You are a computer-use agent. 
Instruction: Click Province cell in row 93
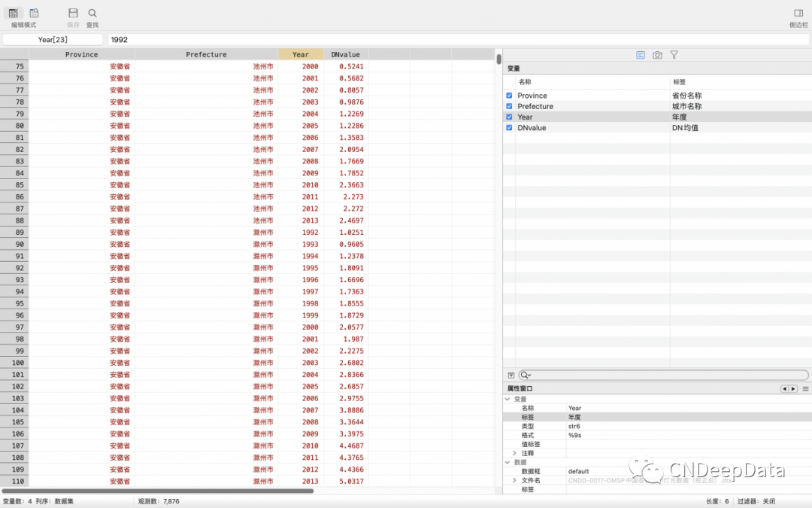coord(81,280)
